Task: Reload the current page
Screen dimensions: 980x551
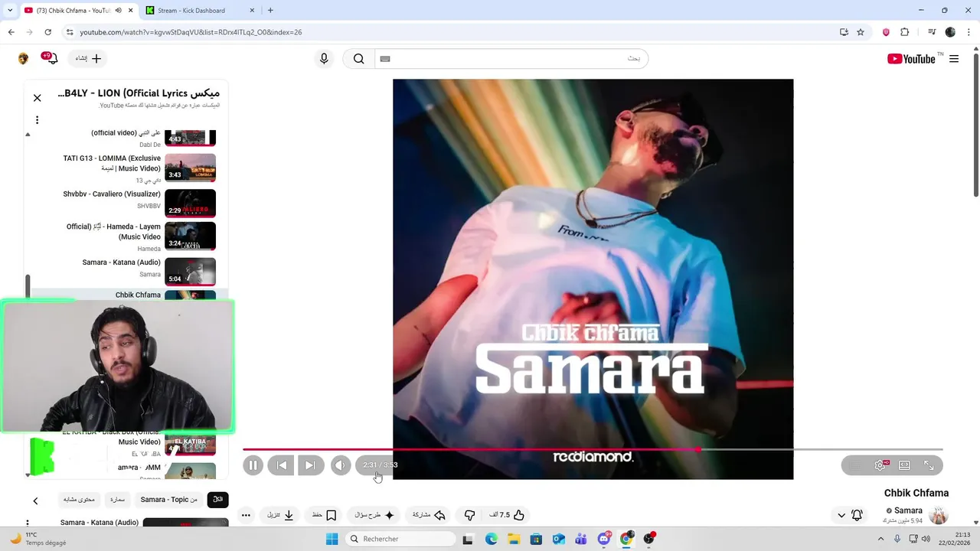Action: tap(47, 32)
